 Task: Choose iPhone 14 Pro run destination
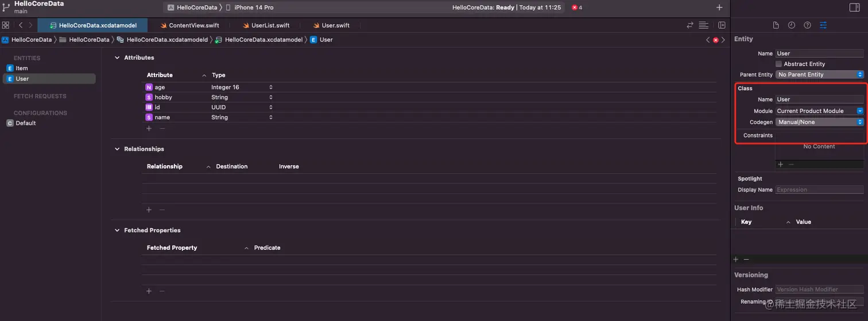coord(249,7)
